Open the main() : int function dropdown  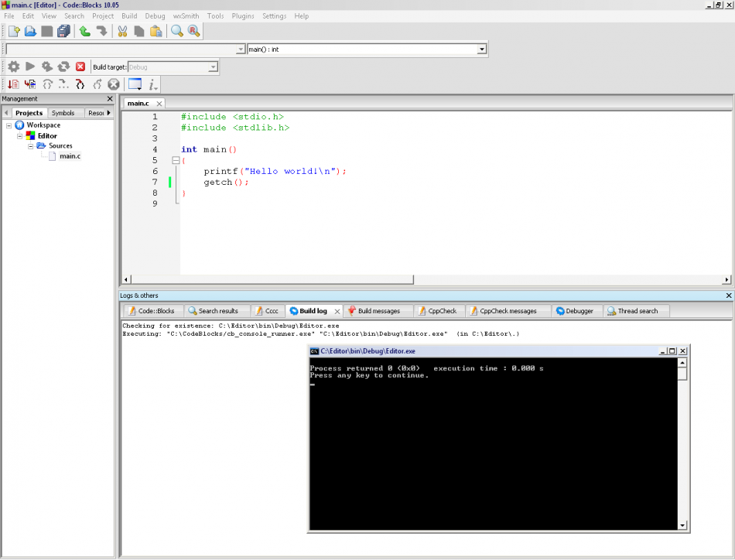tap(481, 50)
